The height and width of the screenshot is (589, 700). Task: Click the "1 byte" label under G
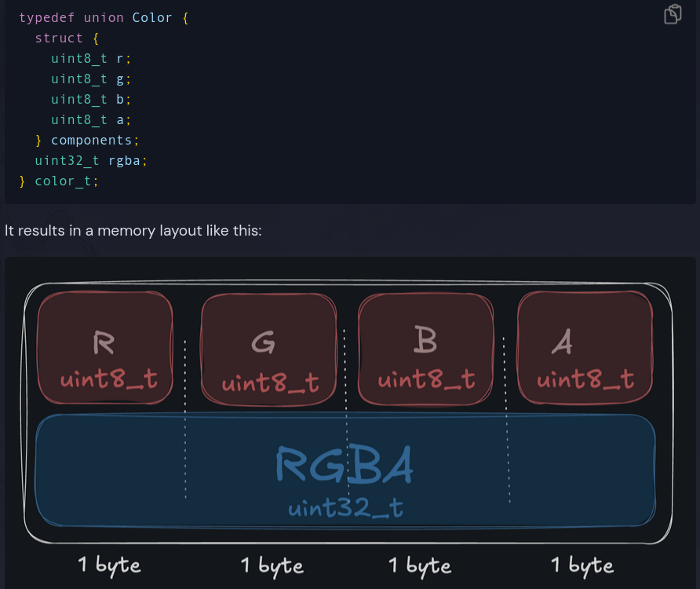tap(272, 565)
